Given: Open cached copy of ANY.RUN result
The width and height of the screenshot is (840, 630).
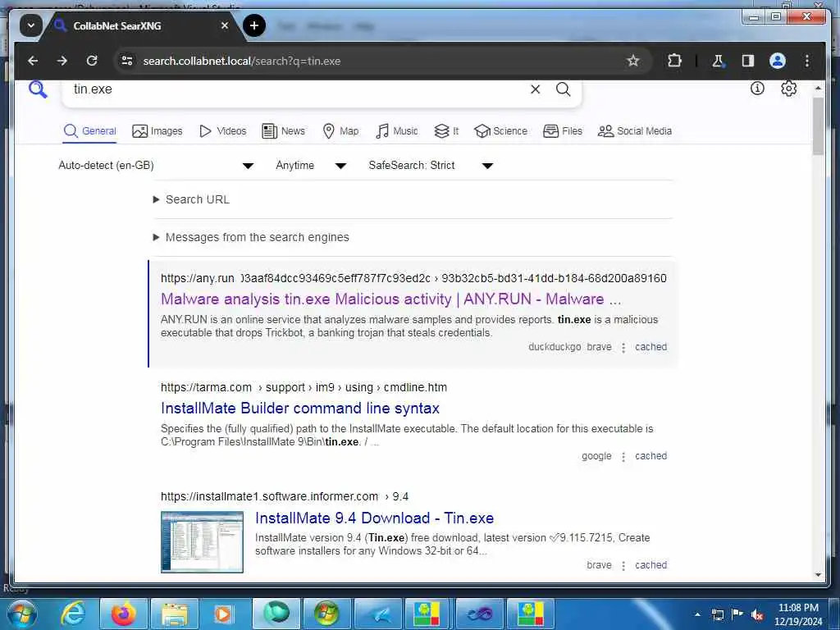Looking at the screenshot, I should click(651, 347).
